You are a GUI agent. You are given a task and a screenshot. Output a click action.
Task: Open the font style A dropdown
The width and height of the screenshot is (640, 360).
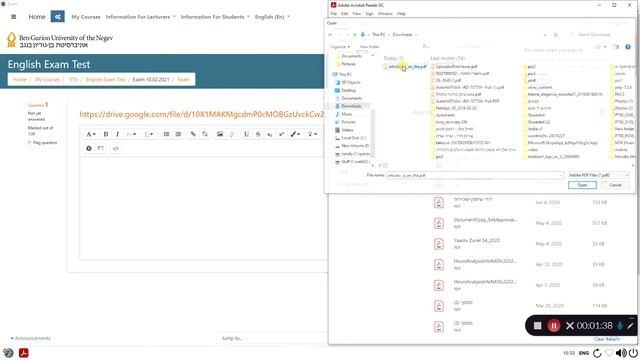[x=91, y=134]
